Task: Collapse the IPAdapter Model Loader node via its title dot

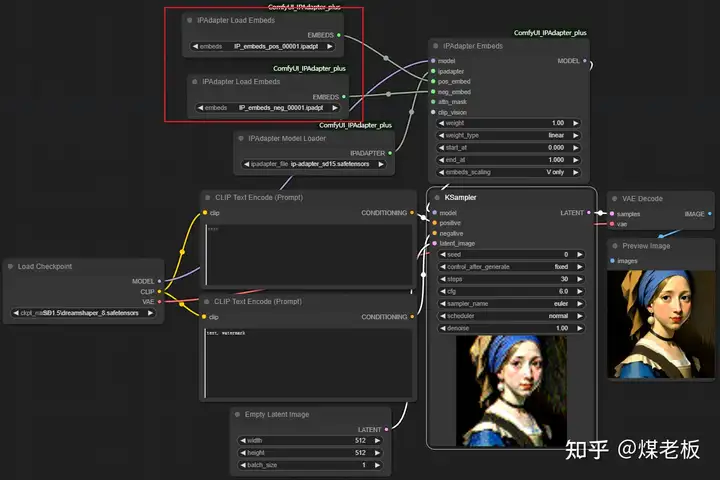Action: pyautogui.click(x=241, y=138)
